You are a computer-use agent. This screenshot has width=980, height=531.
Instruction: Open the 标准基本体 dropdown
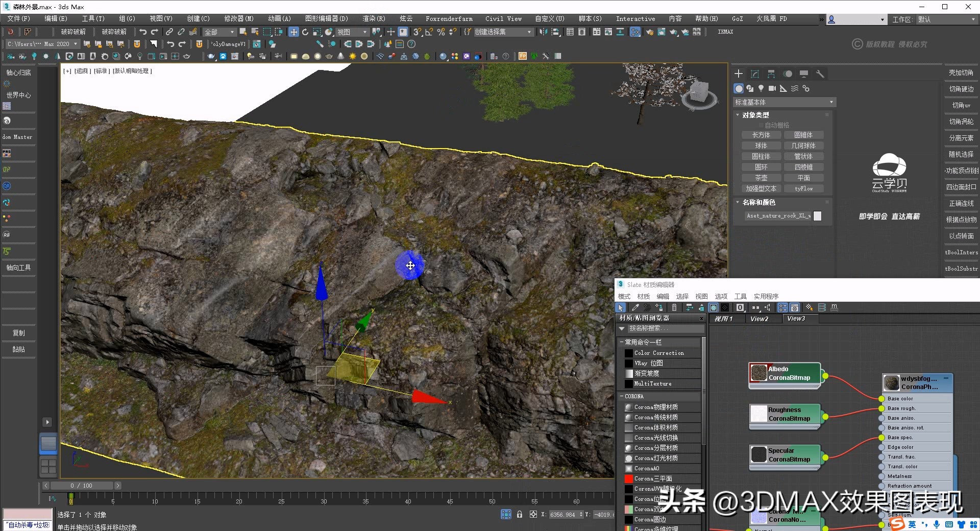pyautogui.click(x=783, y=102)
